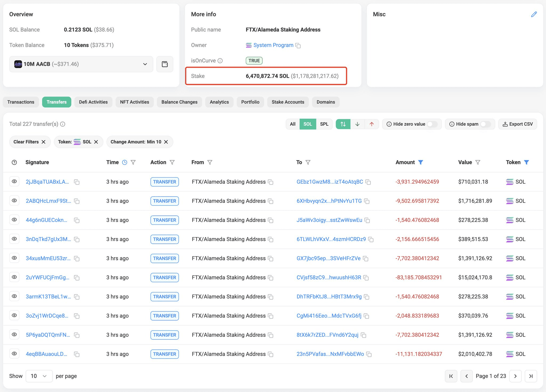Open the Transactions tab
This screenshot has height=392, width=546.
pyautogui.click(x=21, y=102)
